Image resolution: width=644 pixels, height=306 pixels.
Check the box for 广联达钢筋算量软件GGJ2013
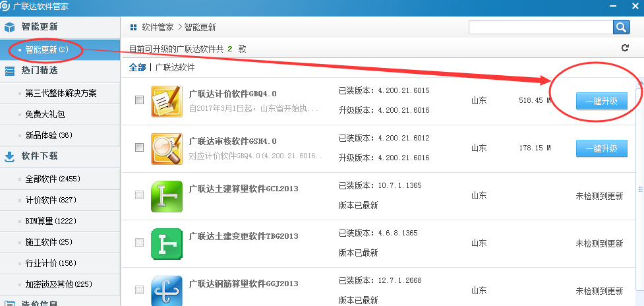coord(140,290)
